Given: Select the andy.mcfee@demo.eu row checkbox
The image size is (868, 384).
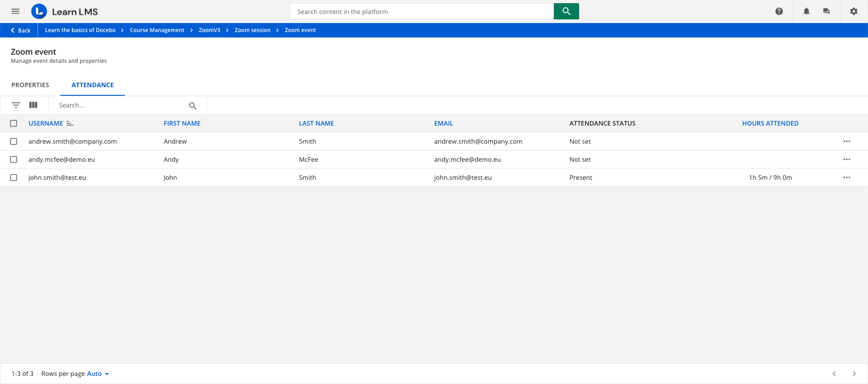Looking at the screenshot, I should coord(14,159).
